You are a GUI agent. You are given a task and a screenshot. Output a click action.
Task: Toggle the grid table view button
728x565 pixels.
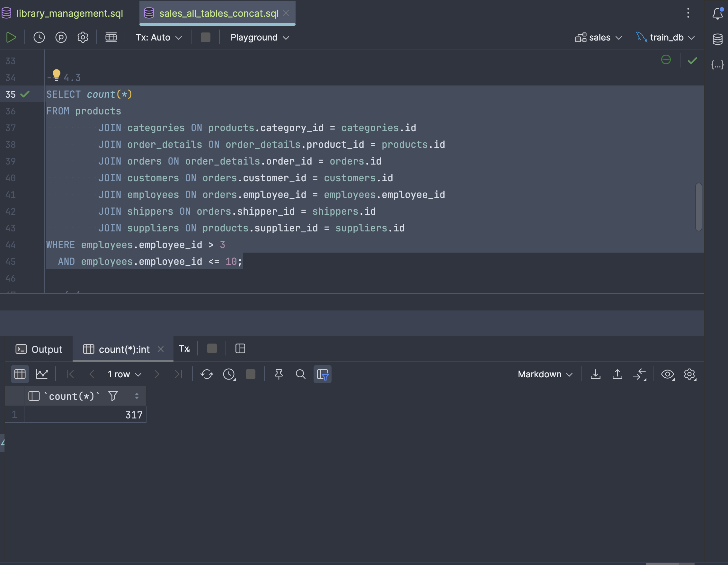pos(20,374)
